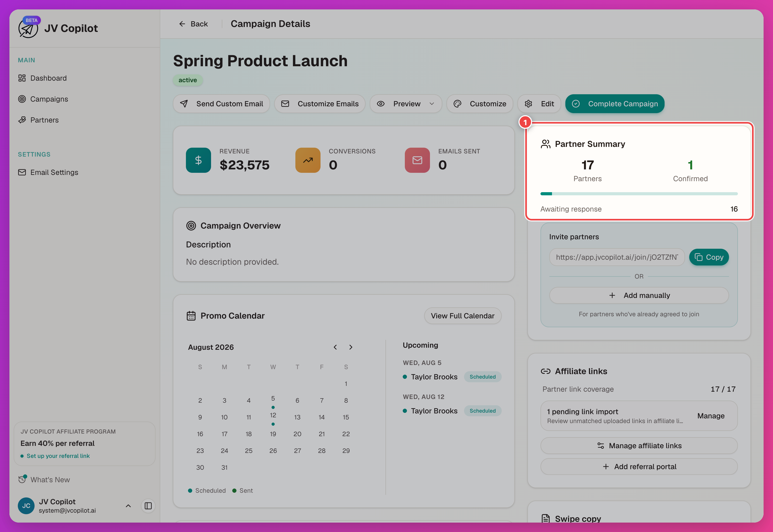Click the Emails Sent envelope icon

coord(417,160)
